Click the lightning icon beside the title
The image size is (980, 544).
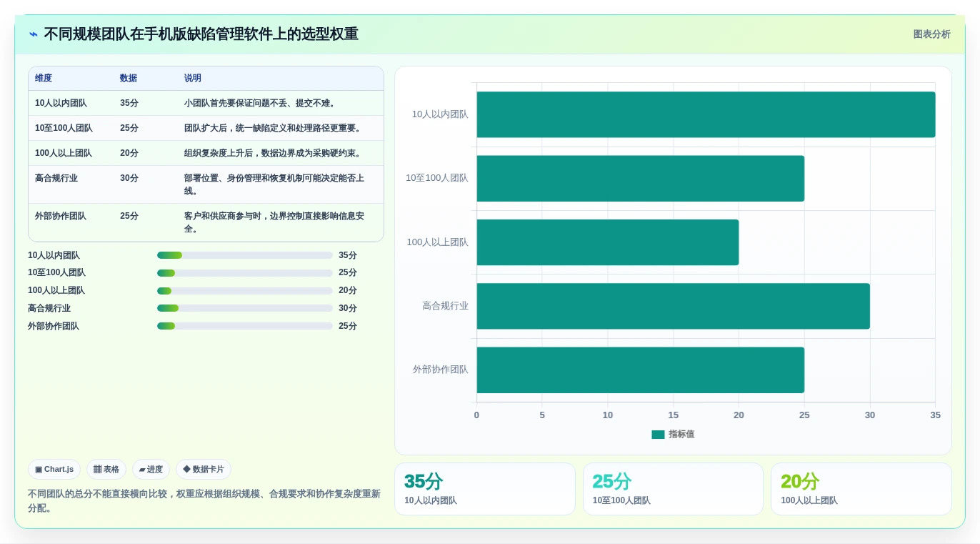(34, 34)
